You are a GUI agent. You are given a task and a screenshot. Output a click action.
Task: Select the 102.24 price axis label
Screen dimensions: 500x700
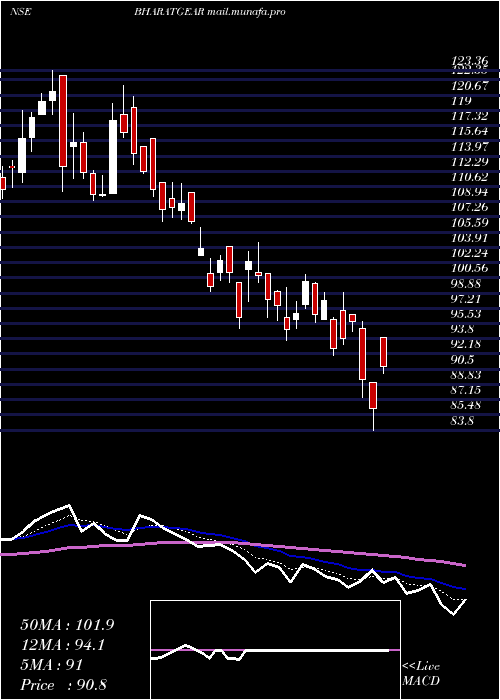pos(468,253)
